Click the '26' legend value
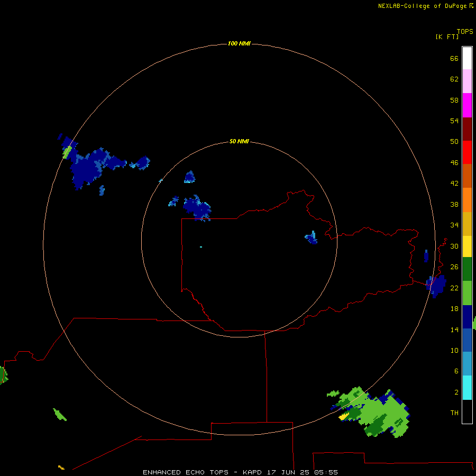Image resolution: width=476 pixels, height=476 pixels. 454,267
